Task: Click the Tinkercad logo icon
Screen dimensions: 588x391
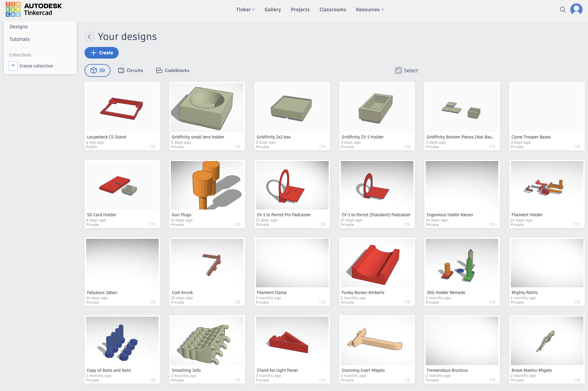Action: (13, 9)
